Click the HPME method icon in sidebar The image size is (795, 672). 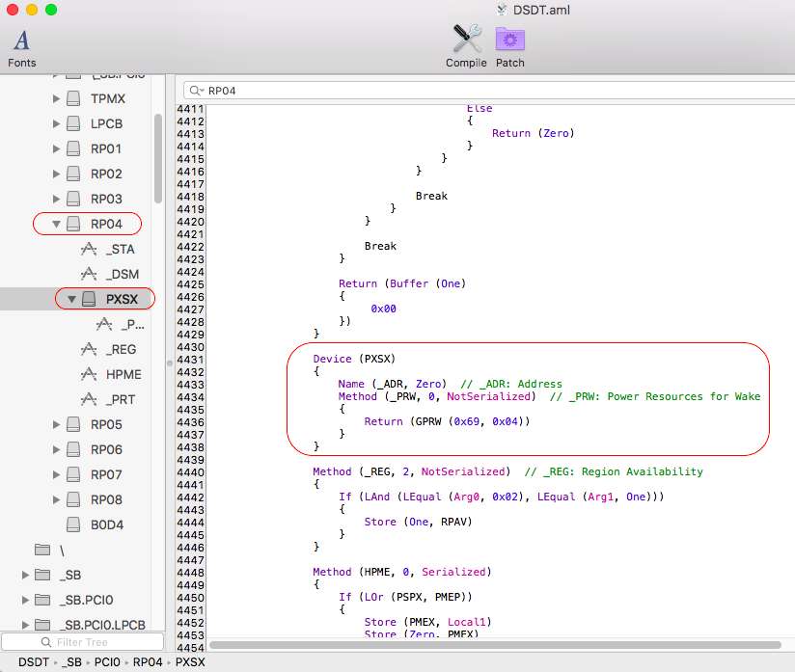[90, 375]
